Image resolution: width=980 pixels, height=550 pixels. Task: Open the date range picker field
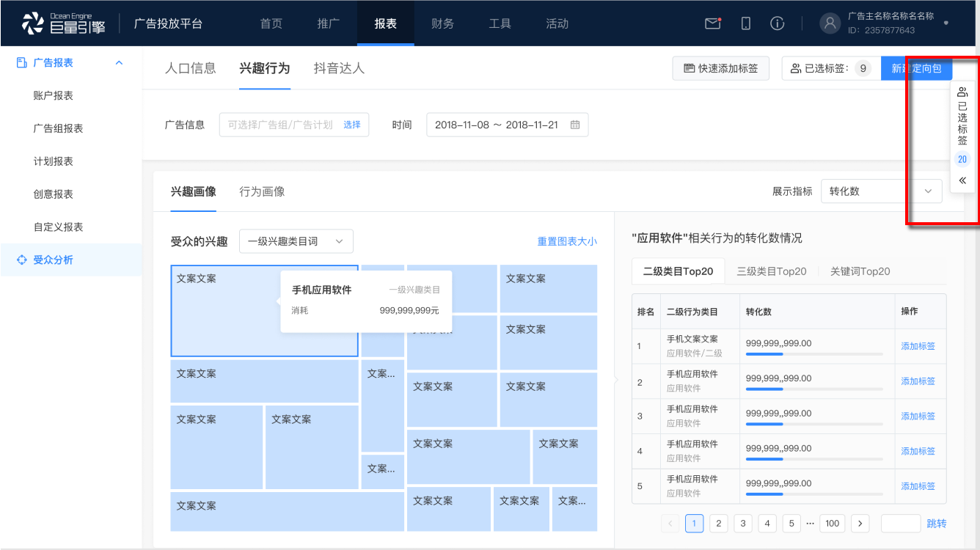tap(508, 125)
